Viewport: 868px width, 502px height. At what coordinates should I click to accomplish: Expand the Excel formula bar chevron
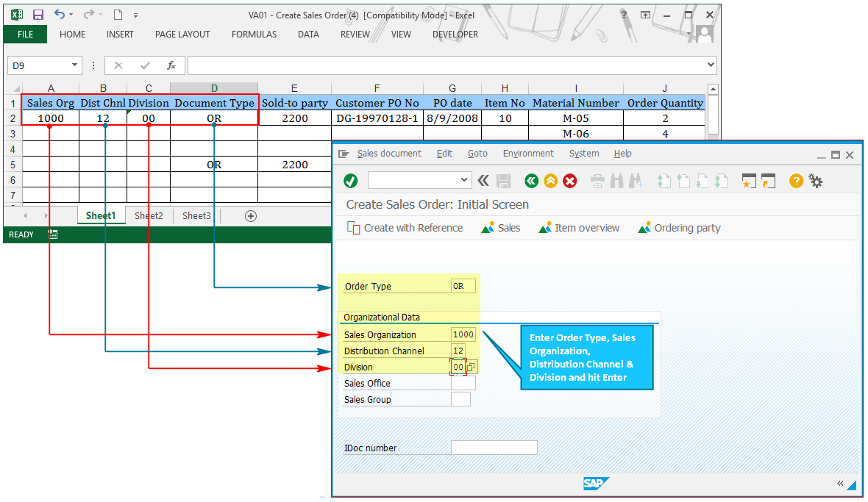point(710,65)
